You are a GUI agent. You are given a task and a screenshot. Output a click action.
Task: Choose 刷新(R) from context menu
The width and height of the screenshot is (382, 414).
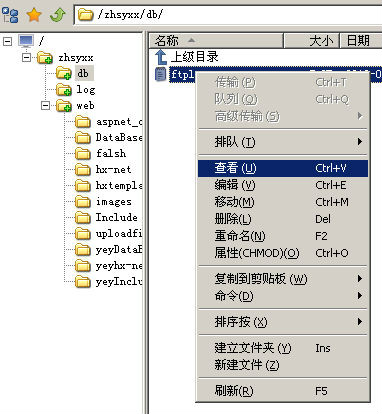pos(283,391)
